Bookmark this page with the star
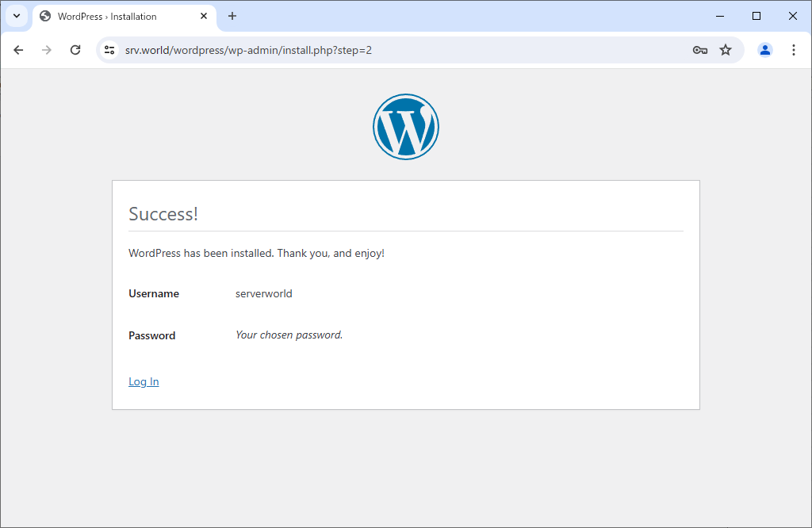 (726, 50)
